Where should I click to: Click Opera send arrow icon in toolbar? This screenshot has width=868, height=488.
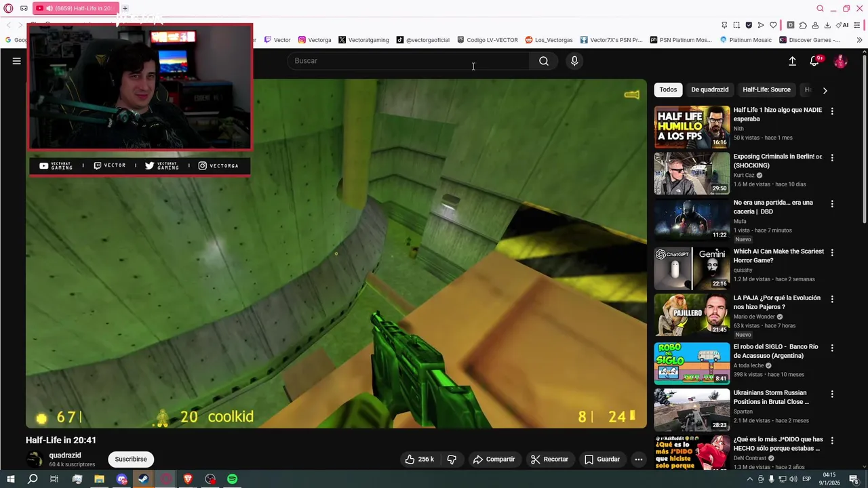point(761,25)
